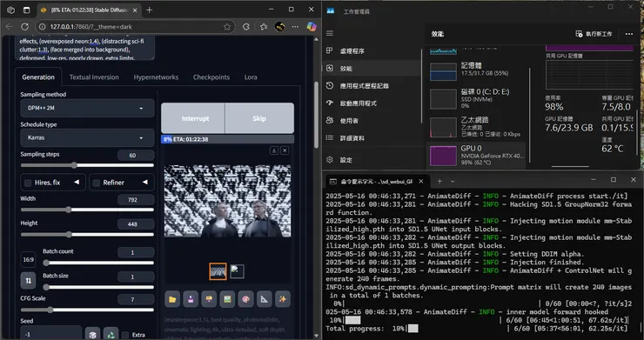The height and width of the screenshot is (340, 644).
Task: Open Sampling method DPM++ 2M dropdown
Action: click(x=88, y=108)
